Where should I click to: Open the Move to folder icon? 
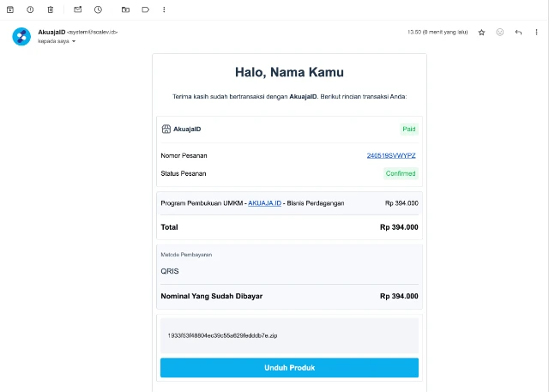click(x=125, y=9)
